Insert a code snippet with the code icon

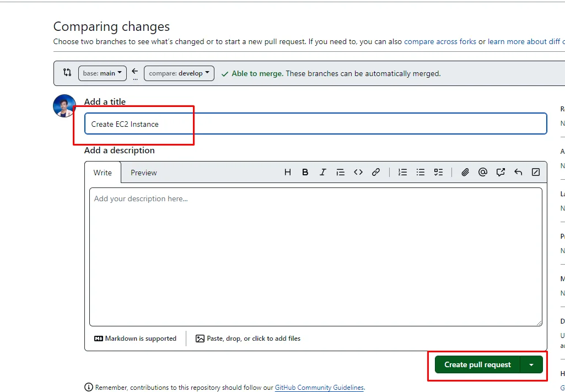click(358, 172)
